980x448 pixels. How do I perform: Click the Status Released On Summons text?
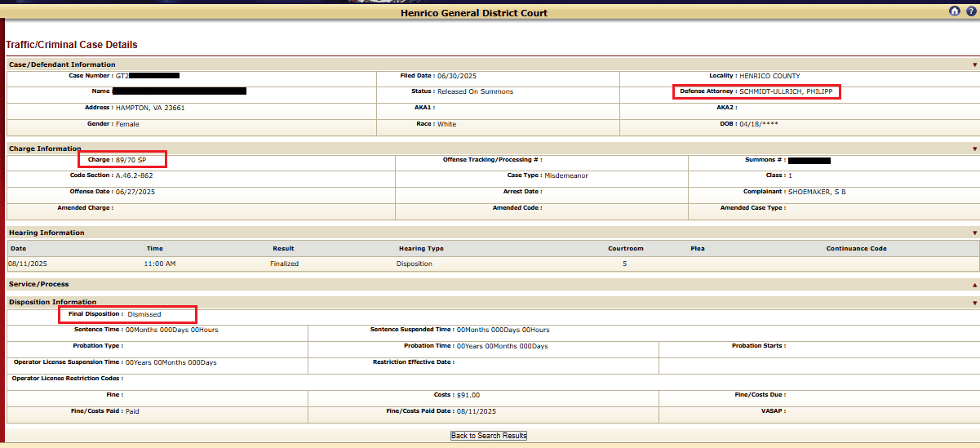pos(474,91)
